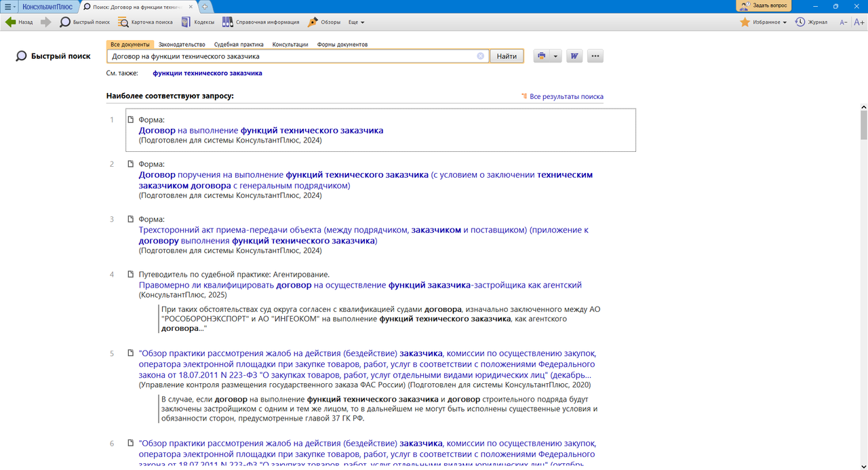
Task: Close the Поиск search tab
Action: (x=192, y=6)
